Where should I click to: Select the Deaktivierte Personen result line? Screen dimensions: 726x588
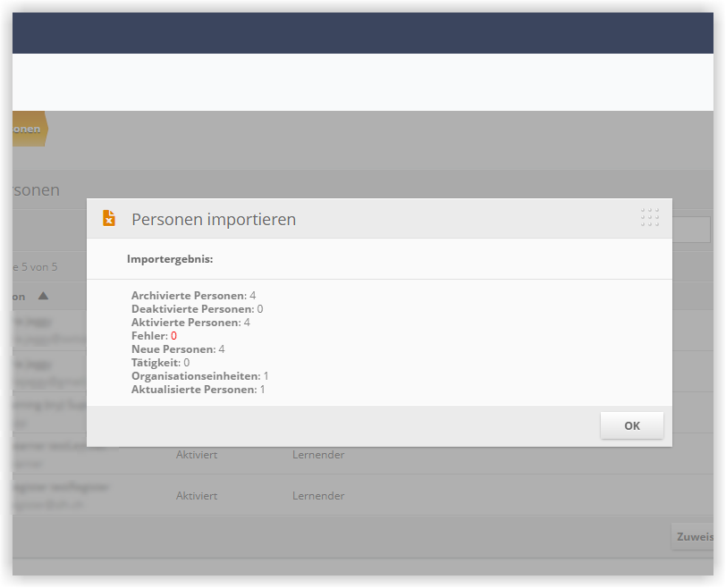point(198,309)
